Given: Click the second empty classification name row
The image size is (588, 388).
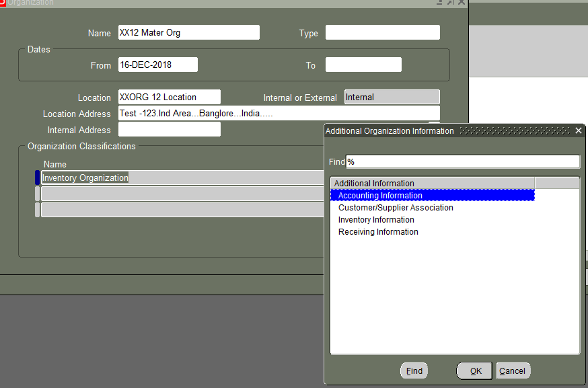Looking at the screenshot, I should tap(182, 193).
